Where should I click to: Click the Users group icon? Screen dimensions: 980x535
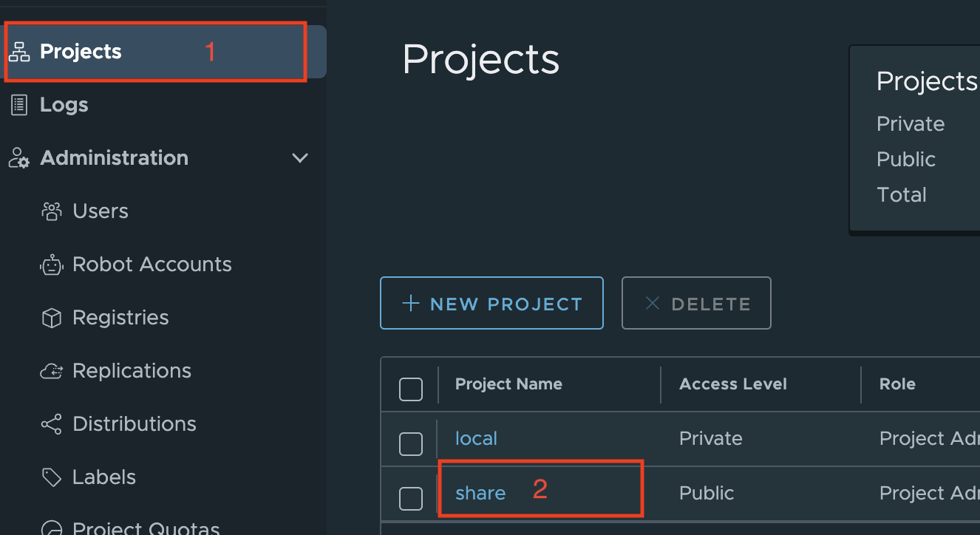pyautogui.click(x=52, y=211)
